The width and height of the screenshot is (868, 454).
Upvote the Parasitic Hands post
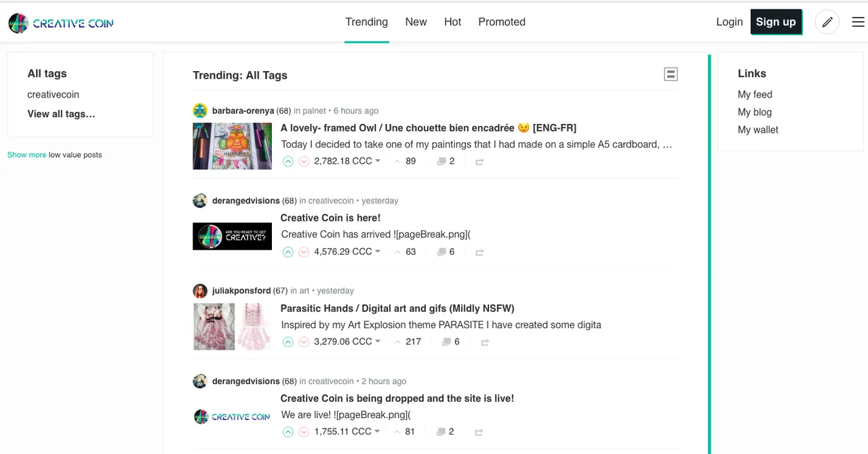pos(288,342)
